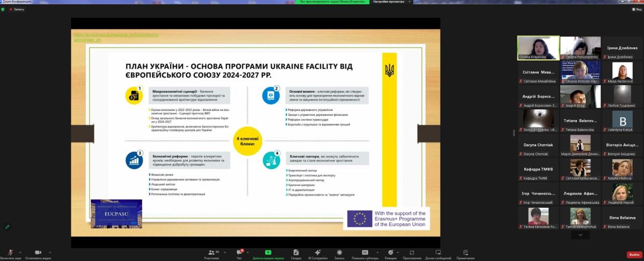Open the View Options dropdown at top

(x=388, y=2)
